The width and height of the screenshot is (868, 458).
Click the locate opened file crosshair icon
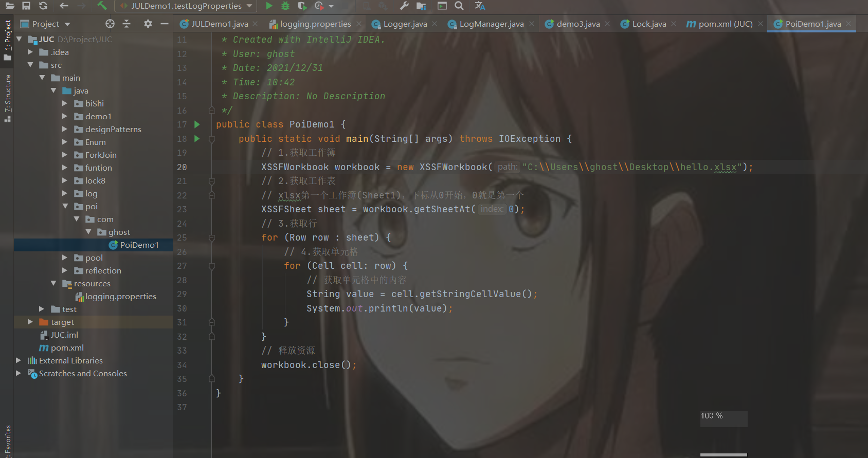pyautogui.click(x=110, y=24)
